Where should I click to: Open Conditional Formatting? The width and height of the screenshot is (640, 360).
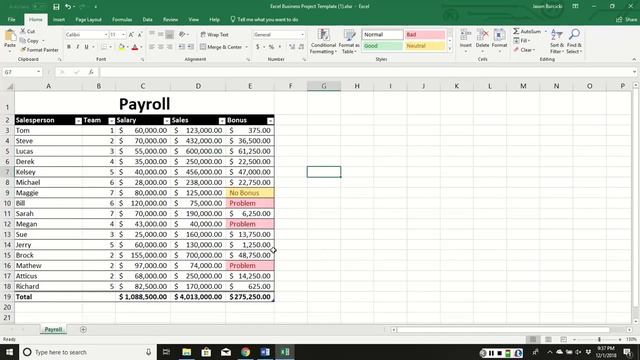(323, 41)
